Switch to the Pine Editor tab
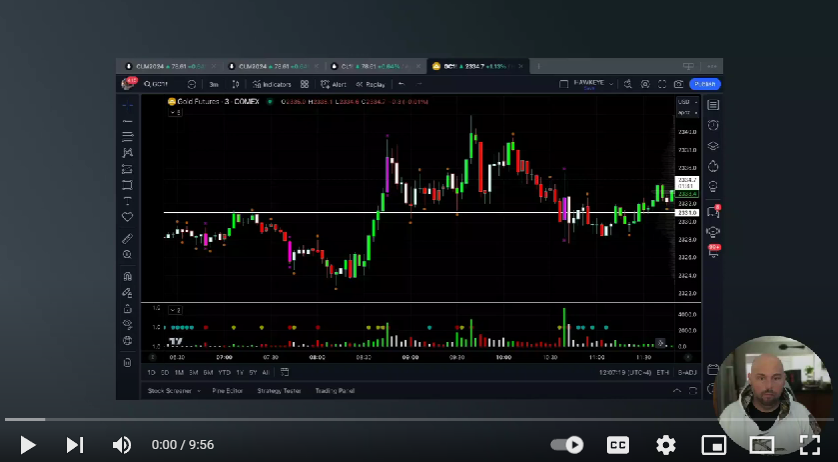This screenshot has width=838, height=462. point(227,391)
